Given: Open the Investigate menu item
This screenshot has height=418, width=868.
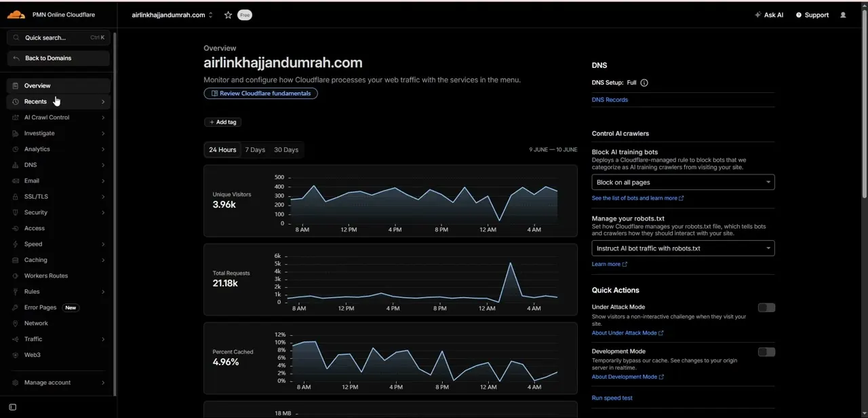Looking at the screenshot, I should [x=58, y=133].
